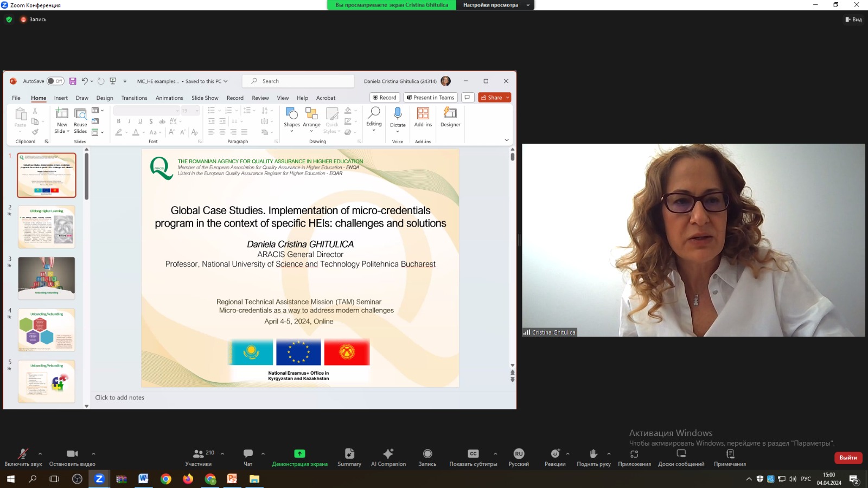Image resolution: width=868 pixels, height=488 pixels.
Task: Open the Zoom View layout menu
Action: pos(853,20)
